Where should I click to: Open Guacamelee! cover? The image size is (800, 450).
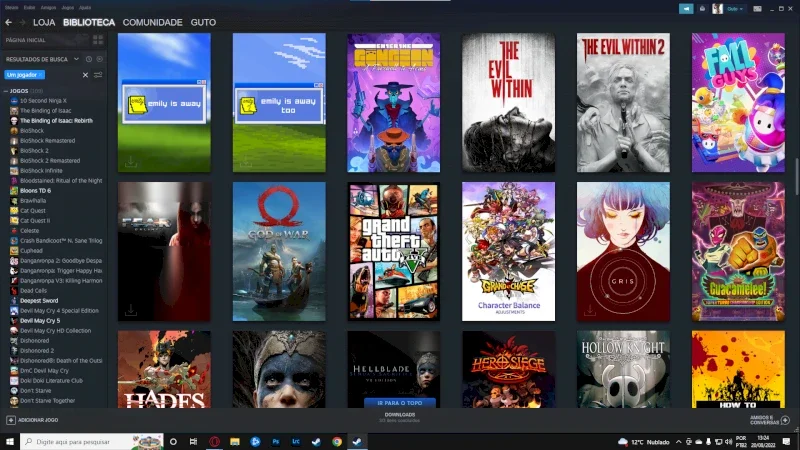[738, 252]
